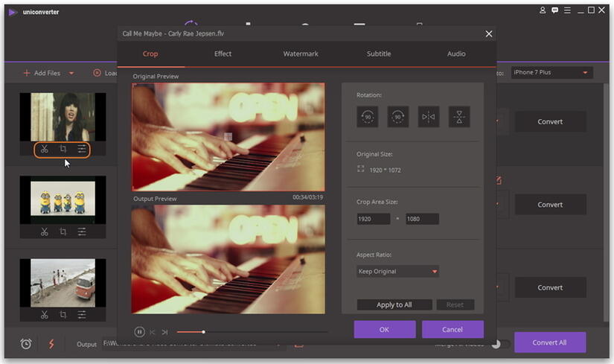Viewport: 614px width, 364px height.
Task: Click the uniconverter logo icon
Action: (13, 12)
